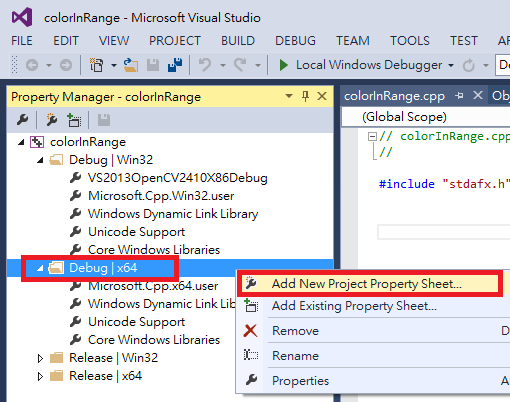This screenshot has width=510, height=402.
Task: Click the Add Existing Property Sheet toolbar icon
Action: [x=74, y=120]
